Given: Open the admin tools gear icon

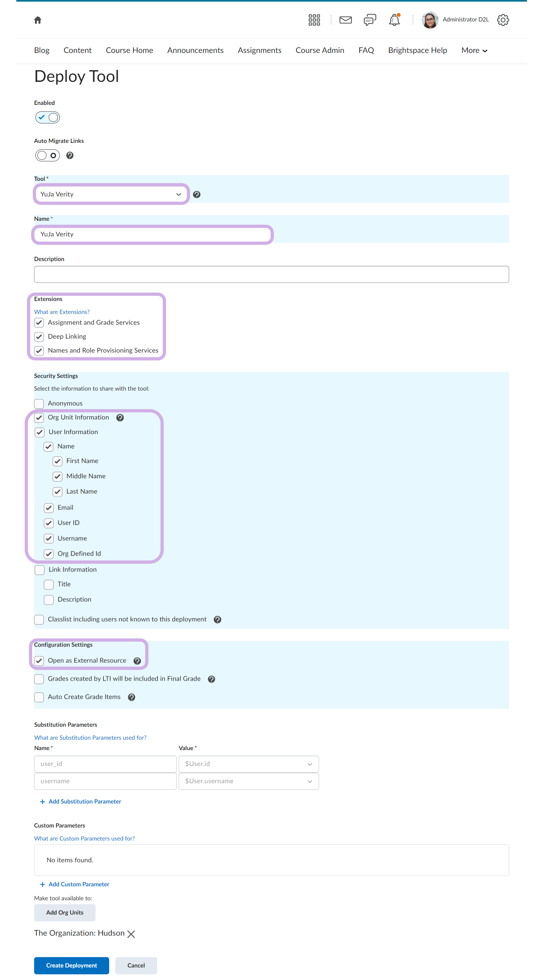Looking at the screenshot, I should point(503,20).
